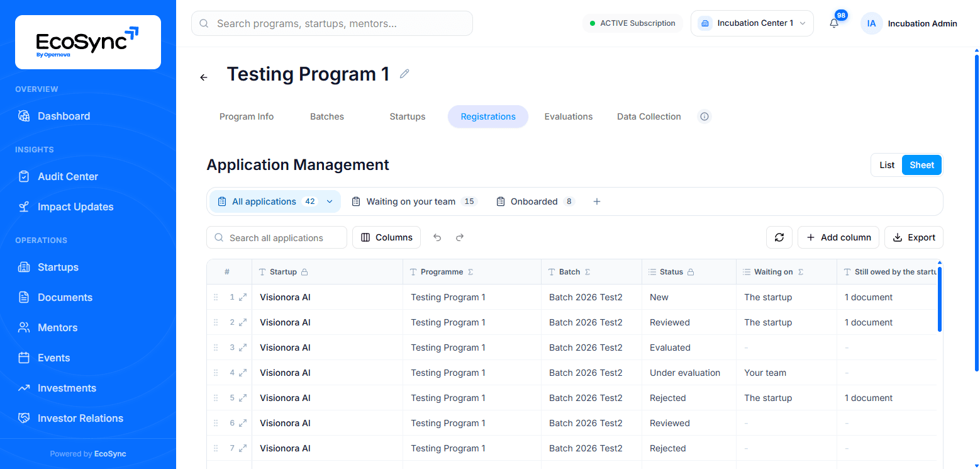Click the Search all applications field
The image size is (980, 469).
coord(277,237)
